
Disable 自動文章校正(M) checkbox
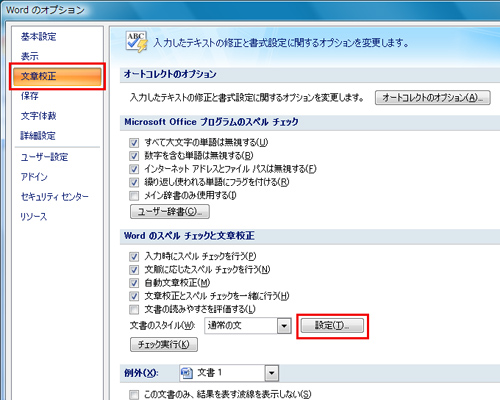point(134,283)
